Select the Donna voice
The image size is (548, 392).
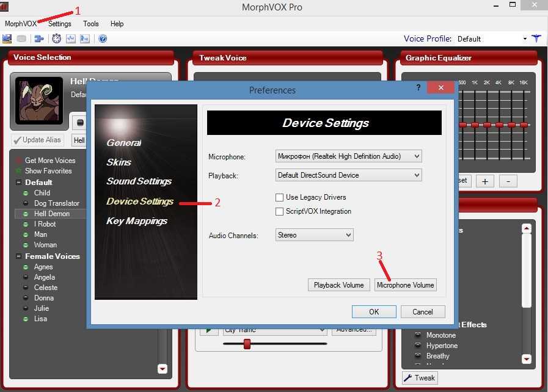point(44,298)
